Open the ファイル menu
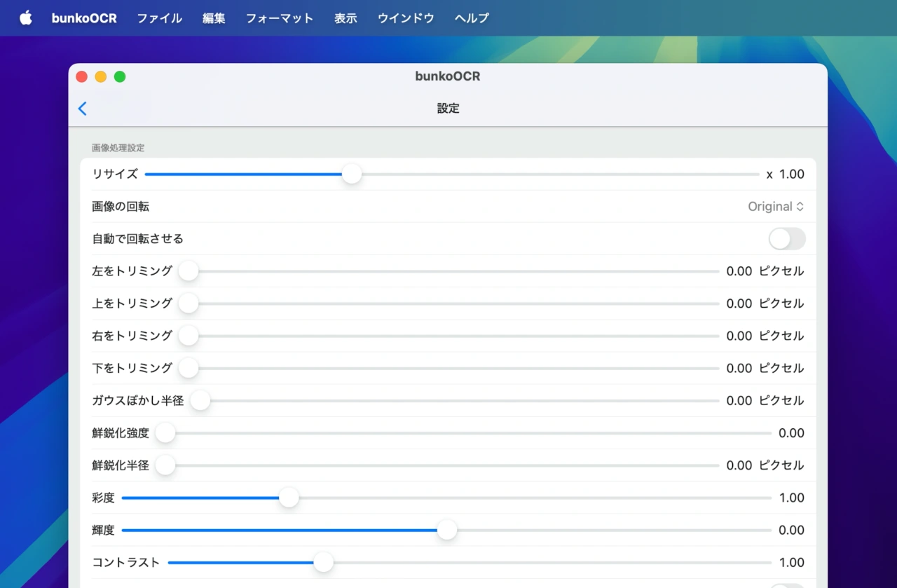This screenshot has height=588, width=897. tap(159, 18)
